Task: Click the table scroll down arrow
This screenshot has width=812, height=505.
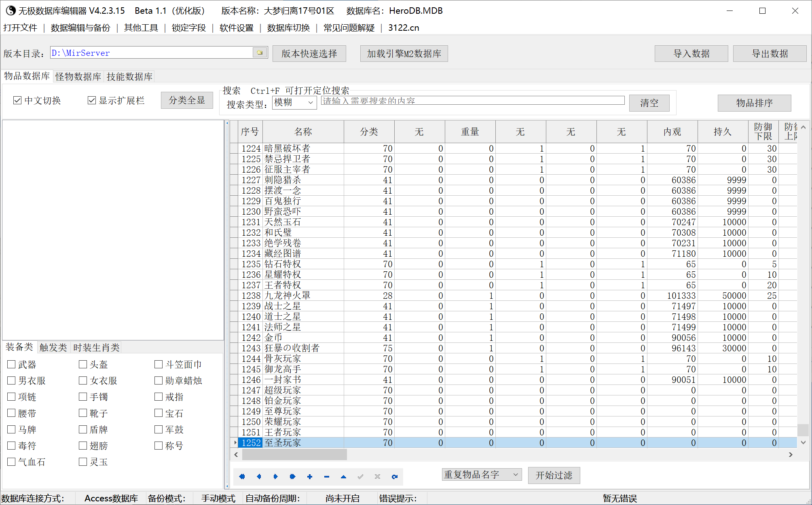Action: click(x=803, y=443)
